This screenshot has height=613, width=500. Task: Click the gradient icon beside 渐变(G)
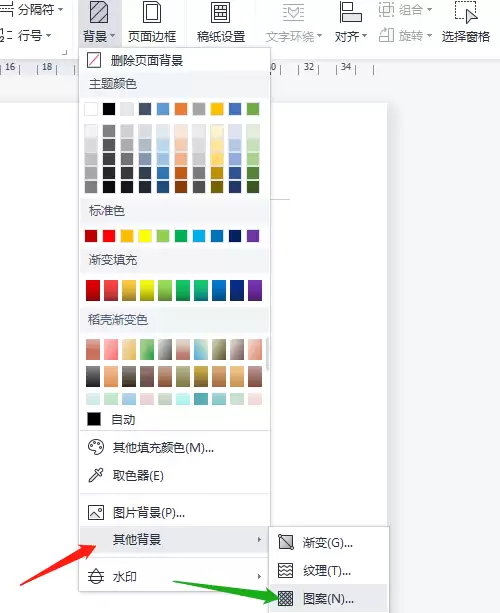(x=285, y=542)
